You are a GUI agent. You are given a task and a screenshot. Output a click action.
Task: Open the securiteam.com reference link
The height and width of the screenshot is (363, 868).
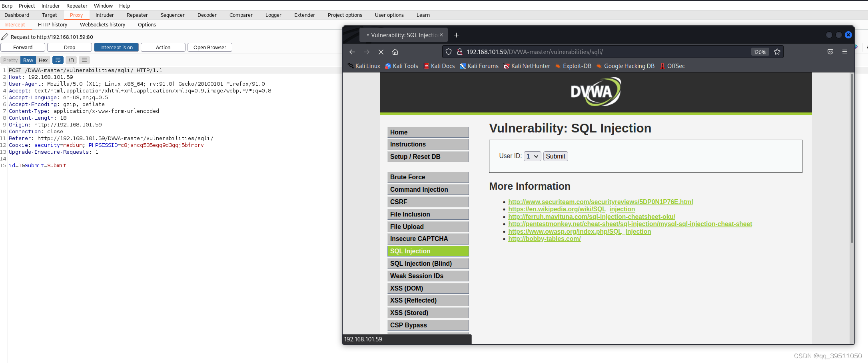(601, 202)
